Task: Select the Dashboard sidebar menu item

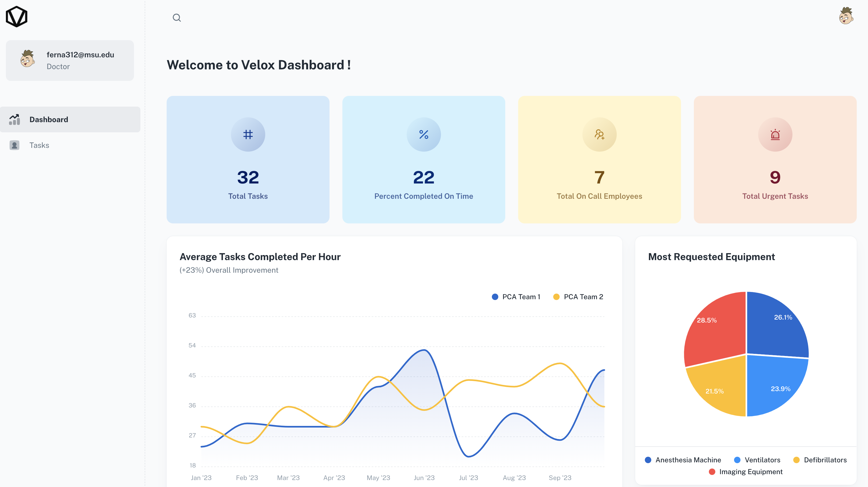Action: click(48, 119)
